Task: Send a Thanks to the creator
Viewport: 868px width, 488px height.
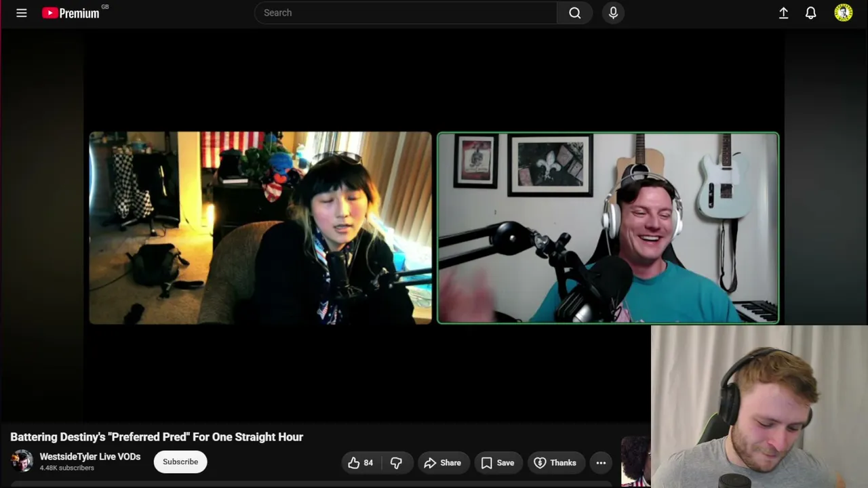Action: (555, 463)
